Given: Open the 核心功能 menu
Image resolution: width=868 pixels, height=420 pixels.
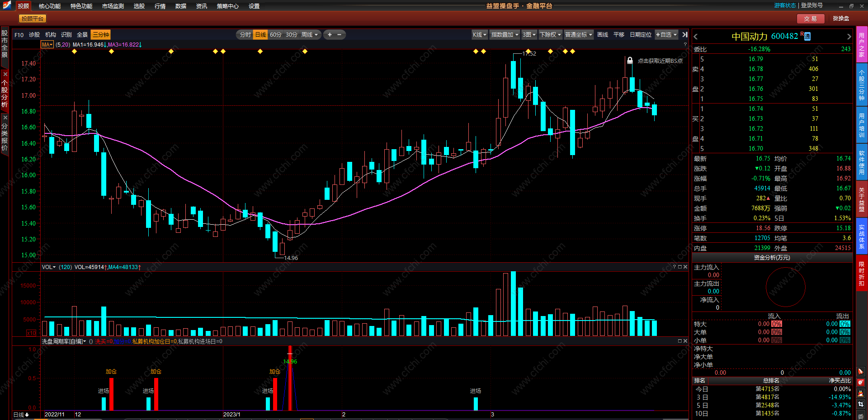Looking at the screenshot, I should point(50,6).
